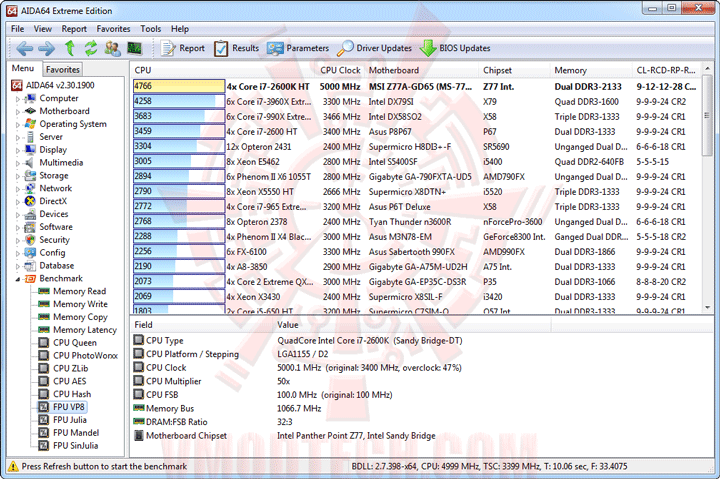Open the Favorites menu
The width and height of the screenshot is (720, 479).
click(113, 29)
